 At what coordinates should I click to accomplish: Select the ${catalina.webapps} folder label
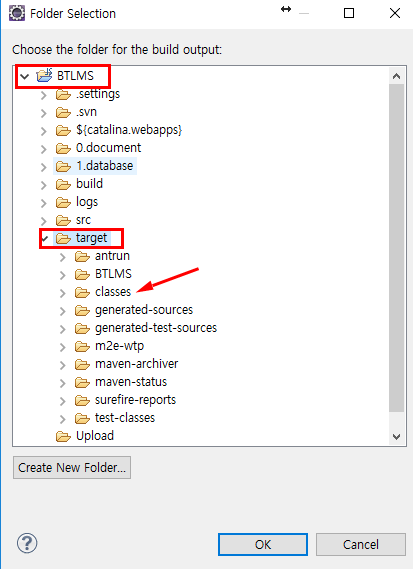pos(129,130)
